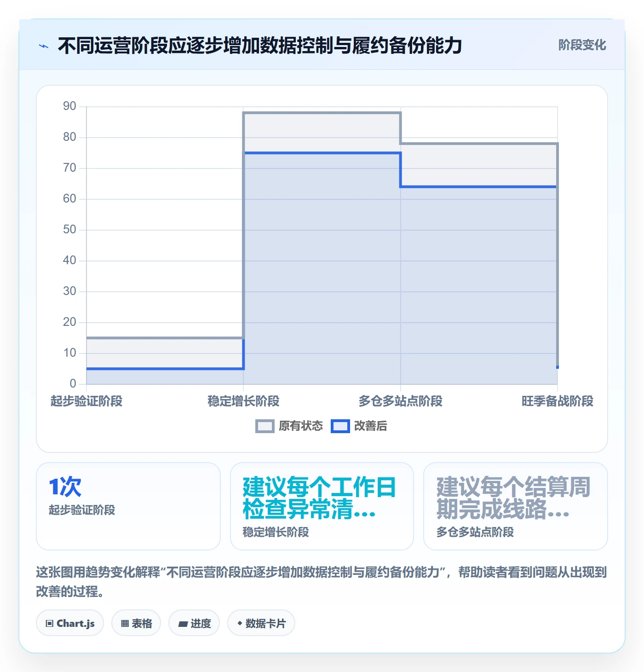Image resolution: width=644 pixels, height=672 pixels.
Task: Open the 1次 起步验证阶段 data card
Action: point(128,506)
